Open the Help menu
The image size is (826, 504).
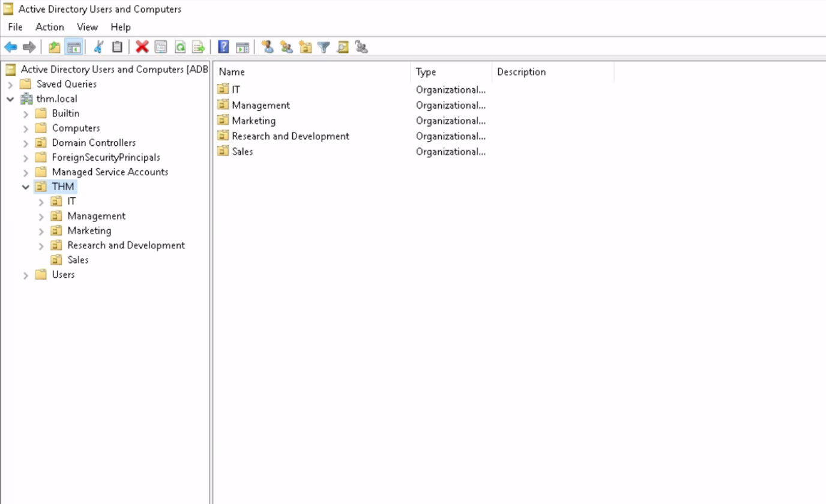(x=121, y=27)
